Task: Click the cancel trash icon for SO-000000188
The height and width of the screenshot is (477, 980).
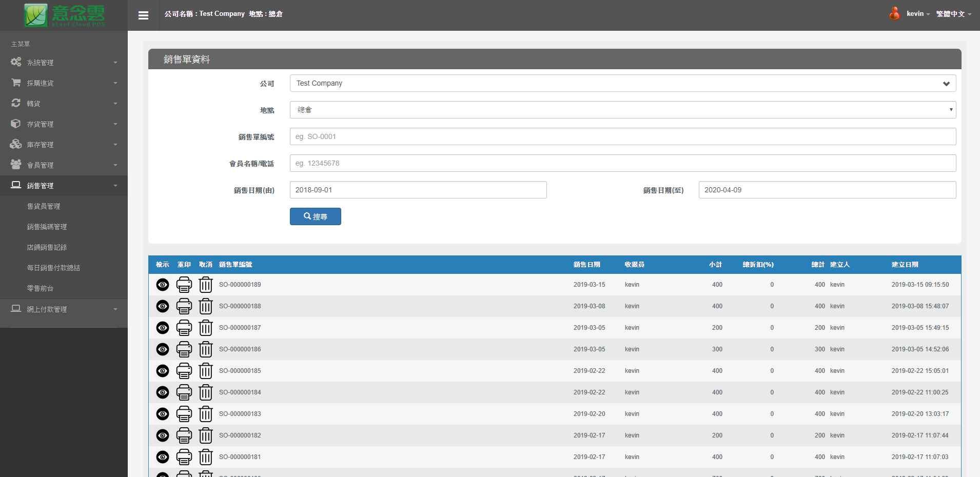Action: [x=206, y=306]
